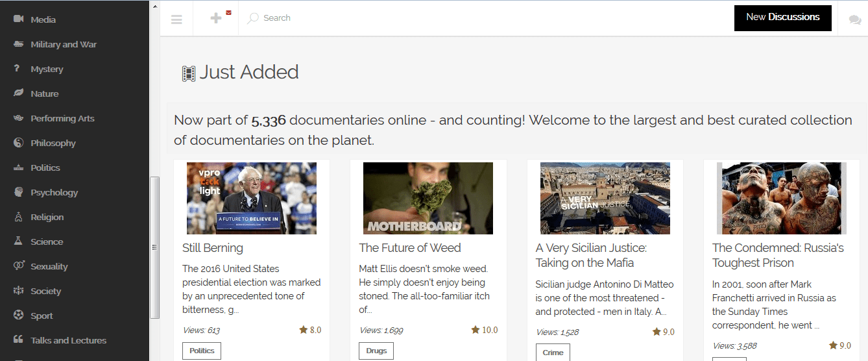Click the star rating on Still Berning
This screenshot has width=868, height=361.
pos(309,330)
